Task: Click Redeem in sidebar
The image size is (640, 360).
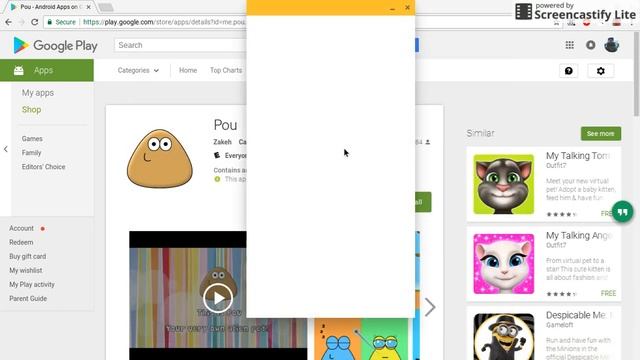Action: point(21,242)
